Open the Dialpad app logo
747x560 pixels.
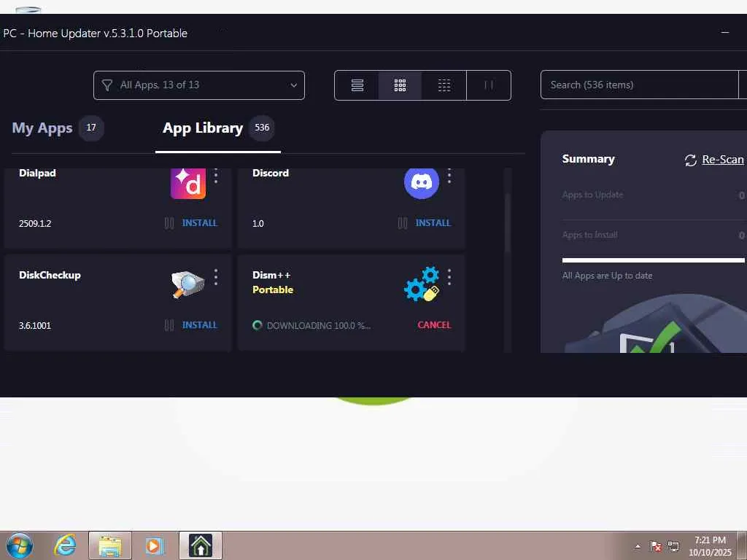point(188,183)
